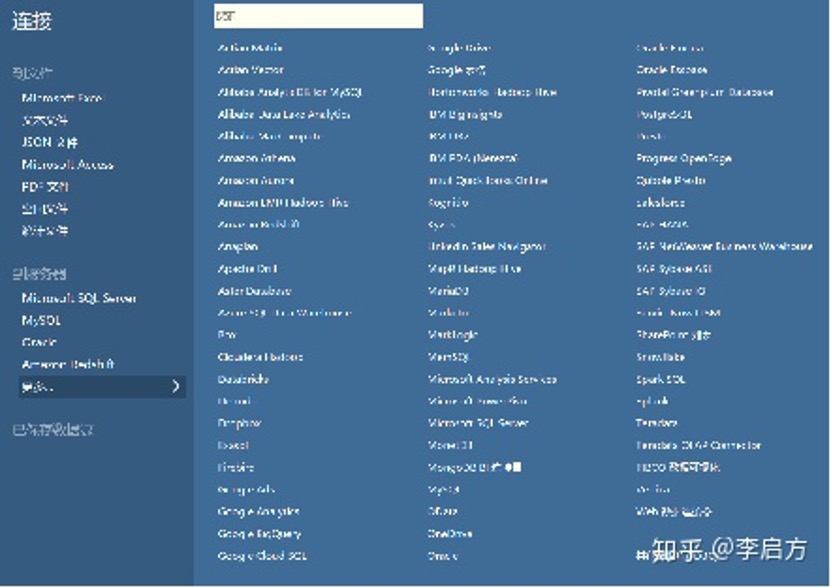Connect to Apache Drill
This screenshot has width=832, height=588.
coord(247,269)
